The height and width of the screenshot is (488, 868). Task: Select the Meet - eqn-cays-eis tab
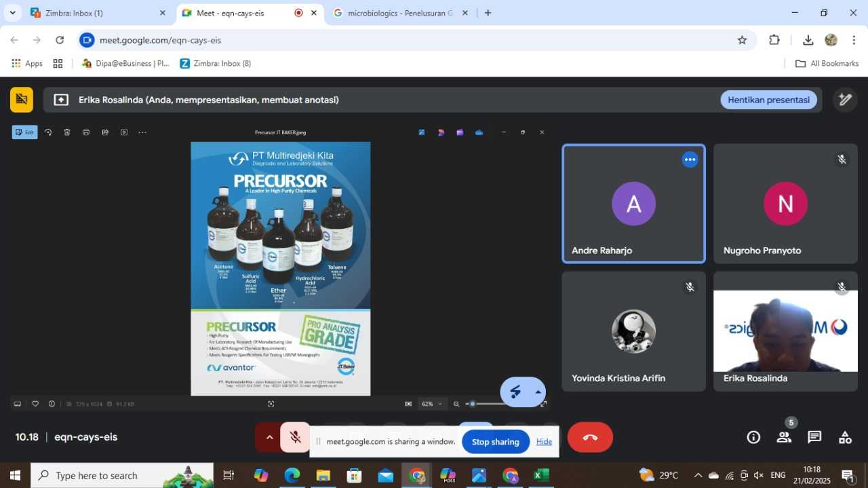(x=250, y=13)
